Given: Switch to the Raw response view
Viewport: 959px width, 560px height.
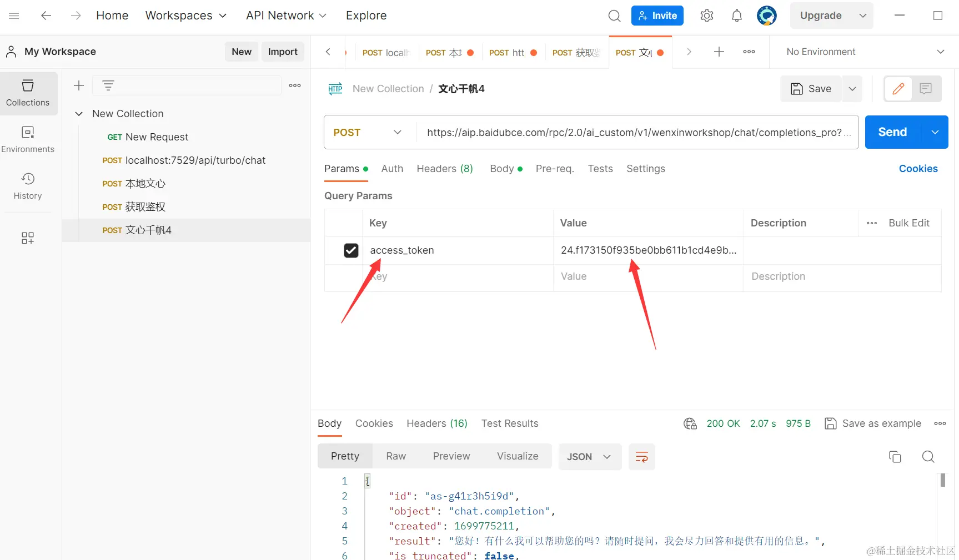Looking at the screenshot, I should [x=396, y=456].
